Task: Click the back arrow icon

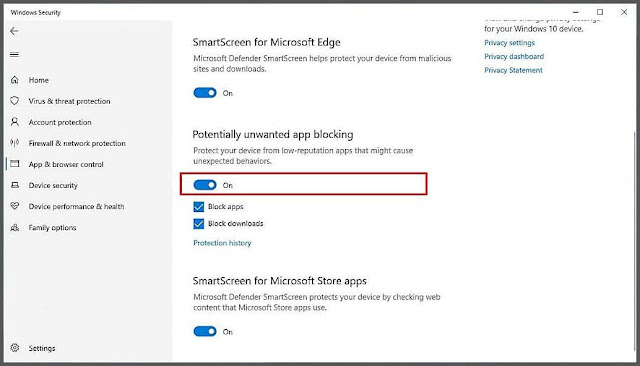Action: point(14,31)
